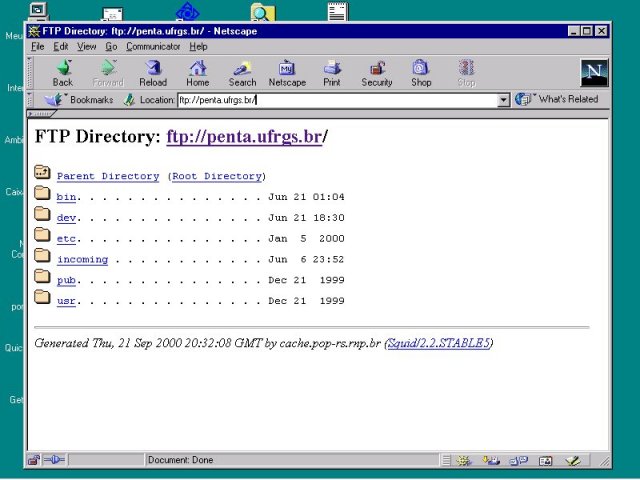
Task: Open the View menu
Action: [x=87, y=47]
